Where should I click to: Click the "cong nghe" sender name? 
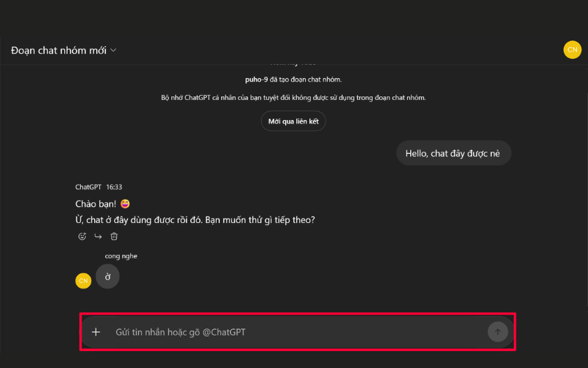(121, 256)
